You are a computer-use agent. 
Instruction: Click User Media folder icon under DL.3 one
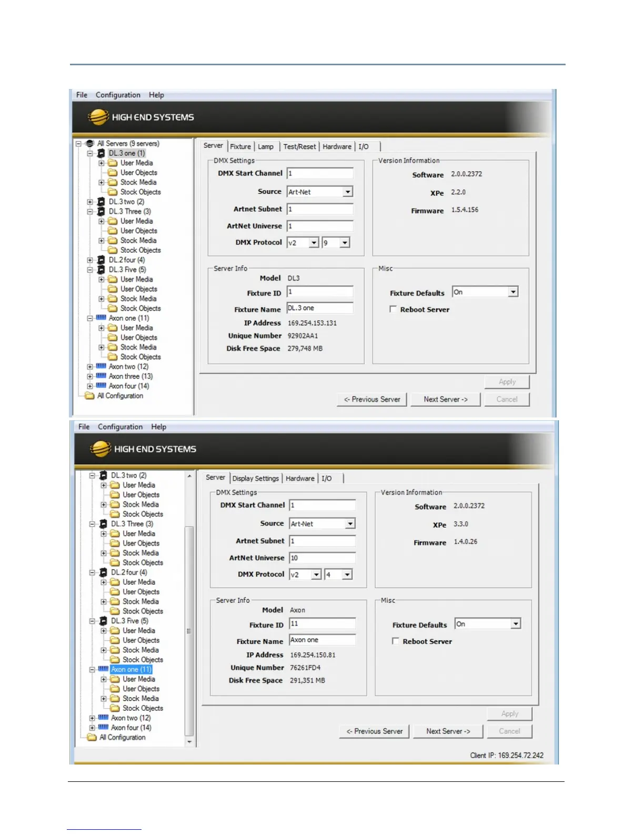pyautogui.click(x=113, y=163)
